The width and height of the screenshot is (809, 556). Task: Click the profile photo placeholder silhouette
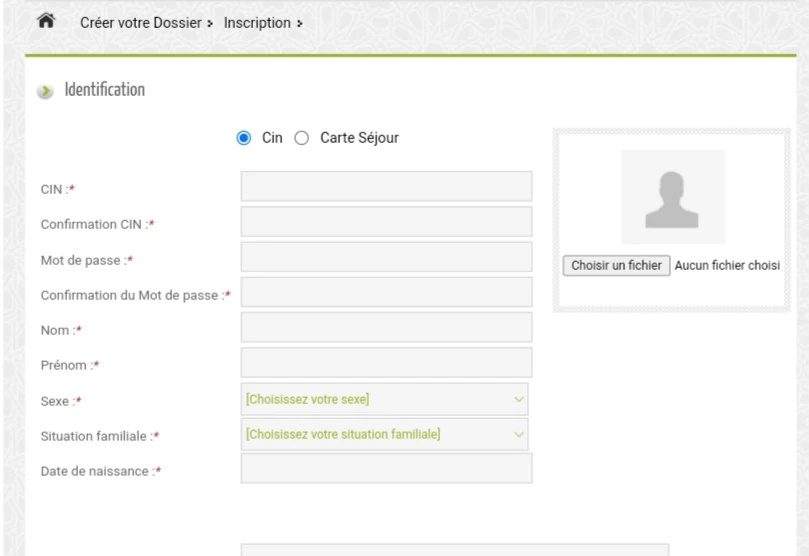pyautogui.click(x=673, y=198)
